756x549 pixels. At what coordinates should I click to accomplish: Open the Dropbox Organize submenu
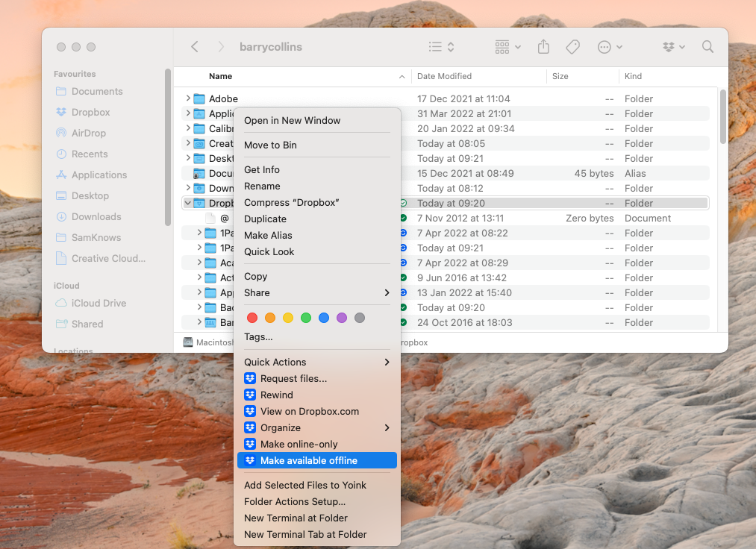point(316,427)
